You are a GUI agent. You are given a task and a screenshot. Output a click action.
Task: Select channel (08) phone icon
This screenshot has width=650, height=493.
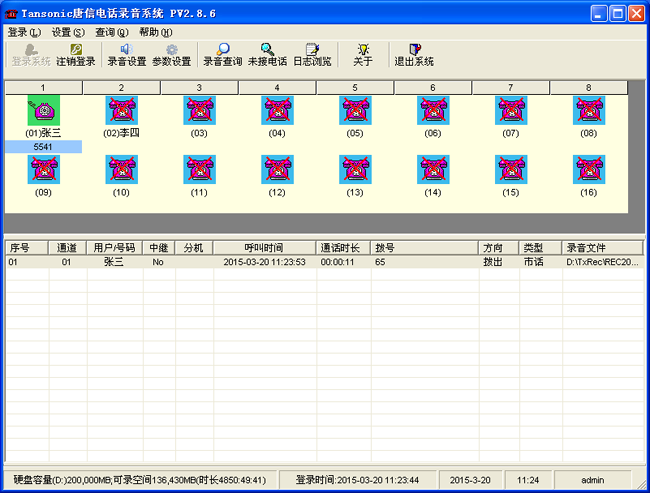[x=588, y=111]
